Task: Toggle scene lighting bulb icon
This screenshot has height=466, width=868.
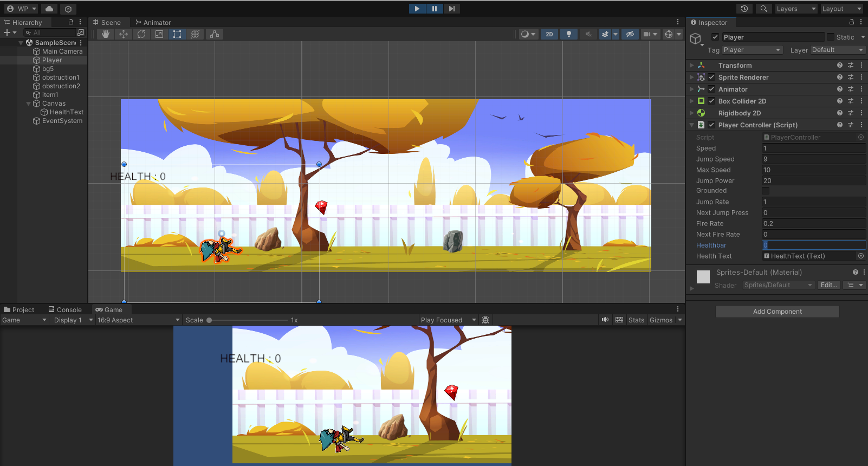Action: click(568, 34)
